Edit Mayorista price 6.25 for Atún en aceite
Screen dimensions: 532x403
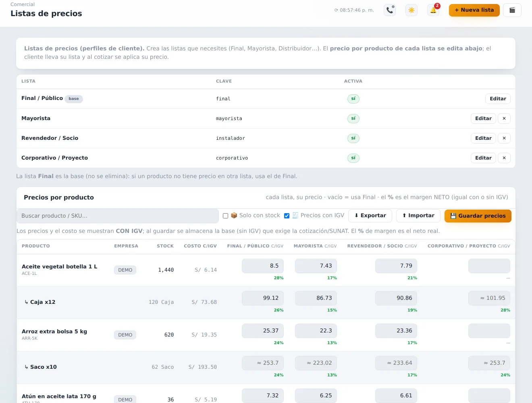coord(316,396)
